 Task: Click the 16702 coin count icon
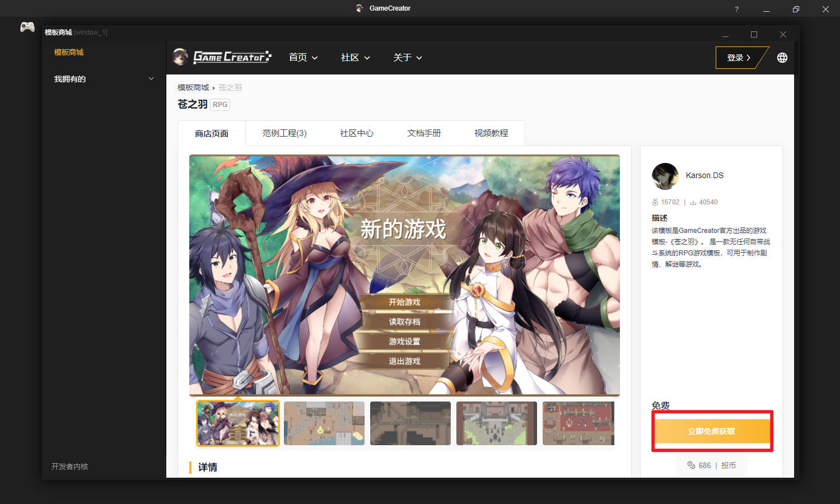point(655,202)
